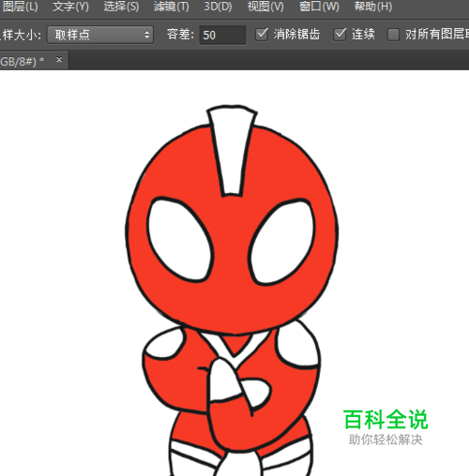Open the 文字(Y) menu

(x=70, y=7)
